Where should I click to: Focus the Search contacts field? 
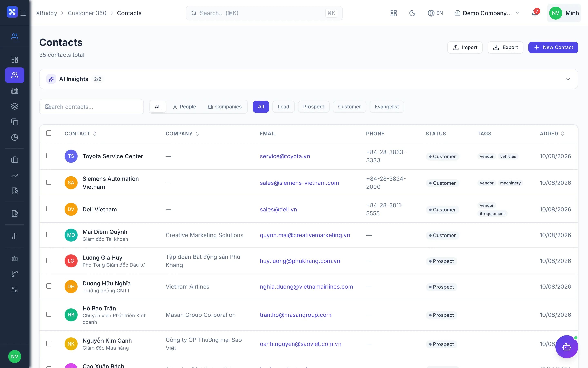[x=91, y=107]
